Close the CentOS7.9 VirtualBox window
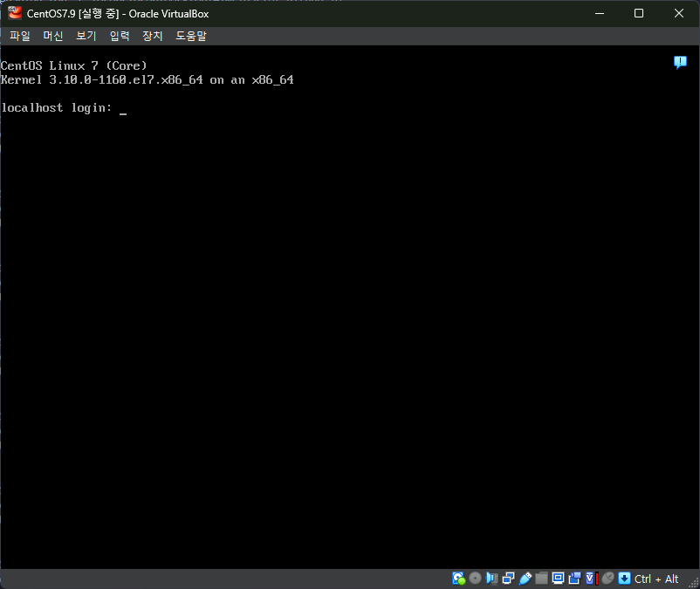700x589 pixels. click(x=678, y=13)
